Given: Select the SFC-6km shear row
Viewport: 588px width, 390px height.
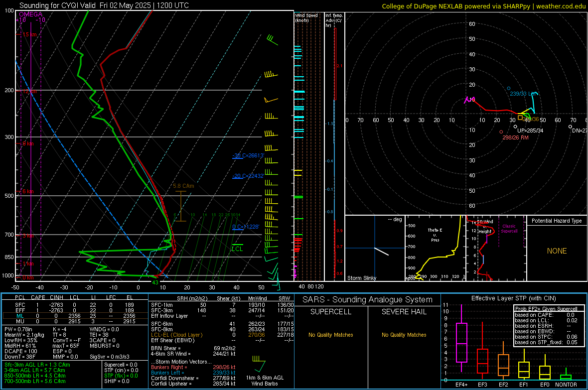Looking at the screenshot, I should coord(222,324).
